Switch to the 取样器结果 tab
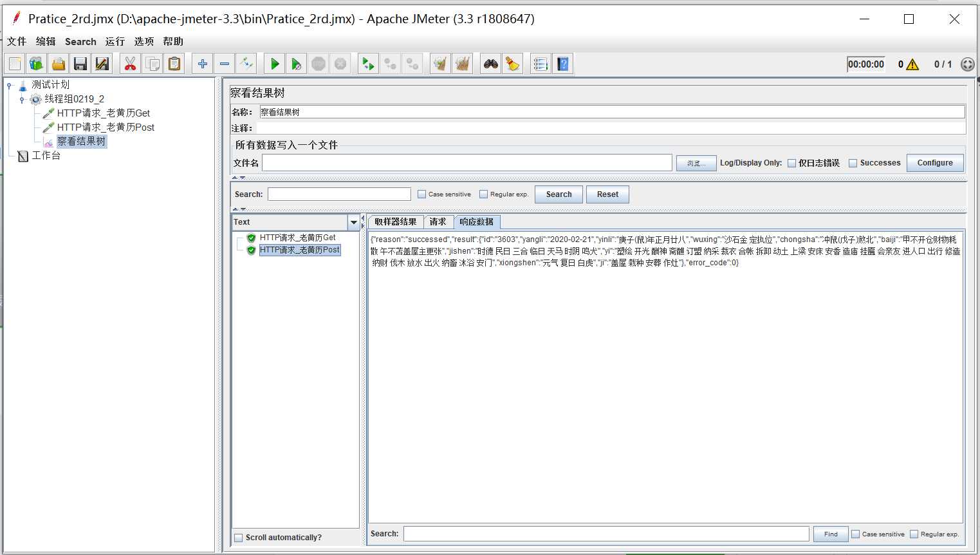Screen dimensions: 980x555 [396, 221]
